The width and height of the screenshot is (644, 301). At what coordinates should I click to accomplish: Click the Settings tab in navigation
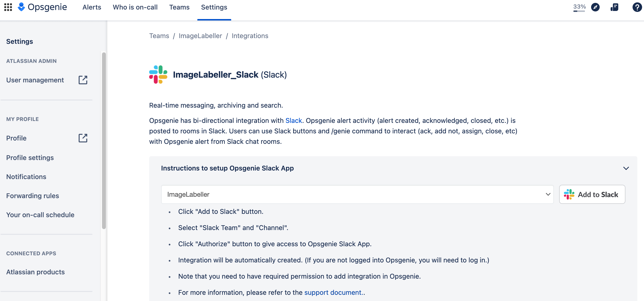click(214, 7)
